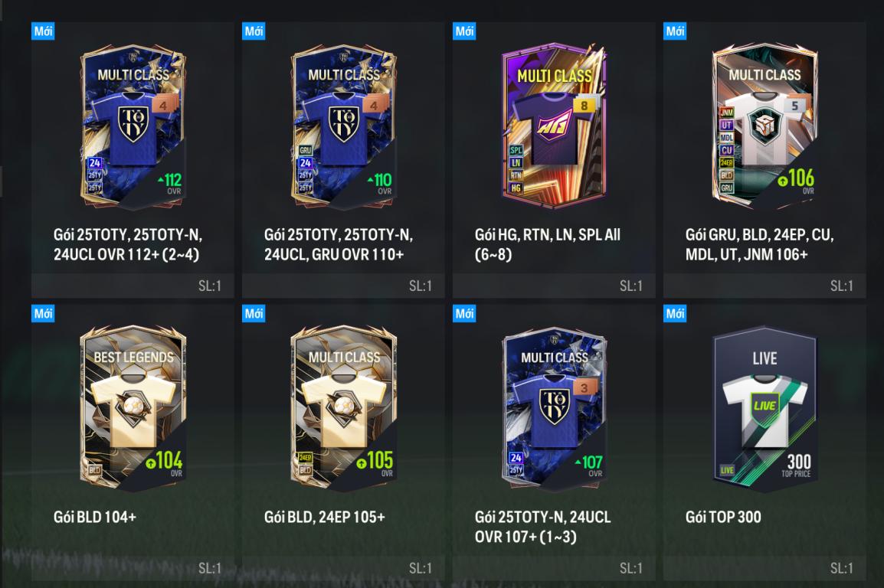Click the Gói 25TOTY-N, 24UCL OVR 107+ title
Viewport: 884px width, 588px height.
(x=542, y=527)
